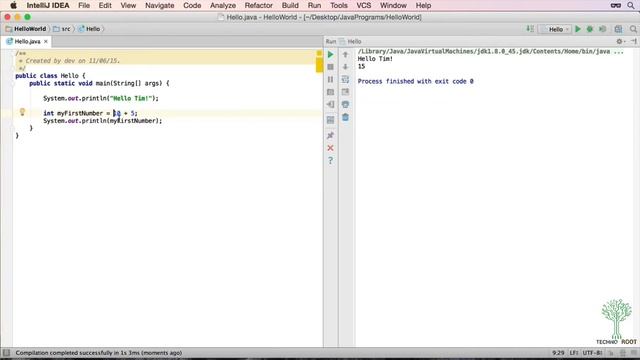Image resolution: width=640 pixels, height=360 pixels.
Task: Click the Down the stack trace arrow
Action: point(345,67)
